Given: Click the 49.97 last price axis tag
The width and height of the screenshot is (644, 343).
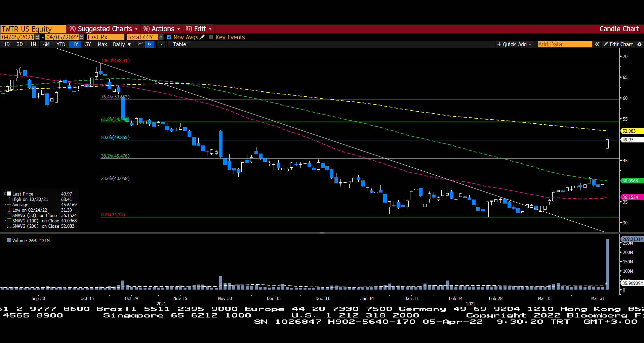Looking at the screenshot, I should 632,140.
